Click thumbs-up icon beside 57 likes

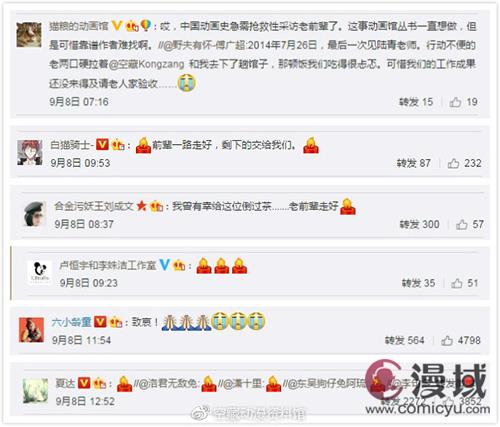click(461, 224)
